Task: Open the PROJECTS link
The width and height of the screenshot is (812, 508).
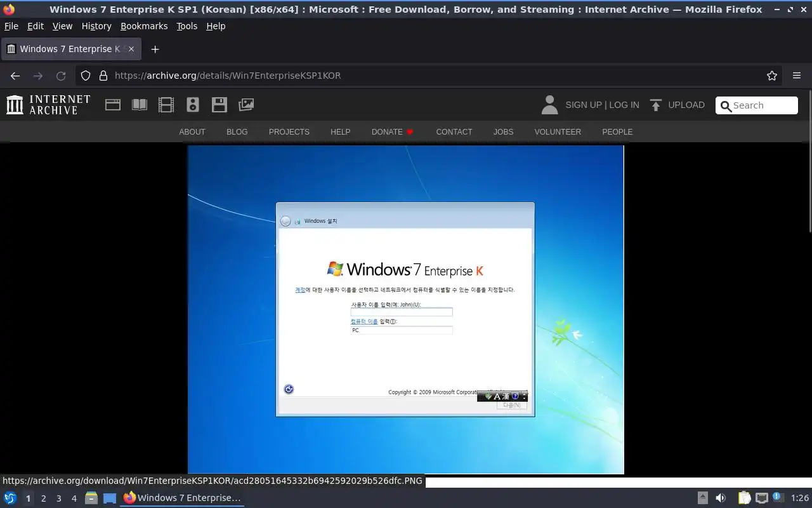Action: coord(289,132)
